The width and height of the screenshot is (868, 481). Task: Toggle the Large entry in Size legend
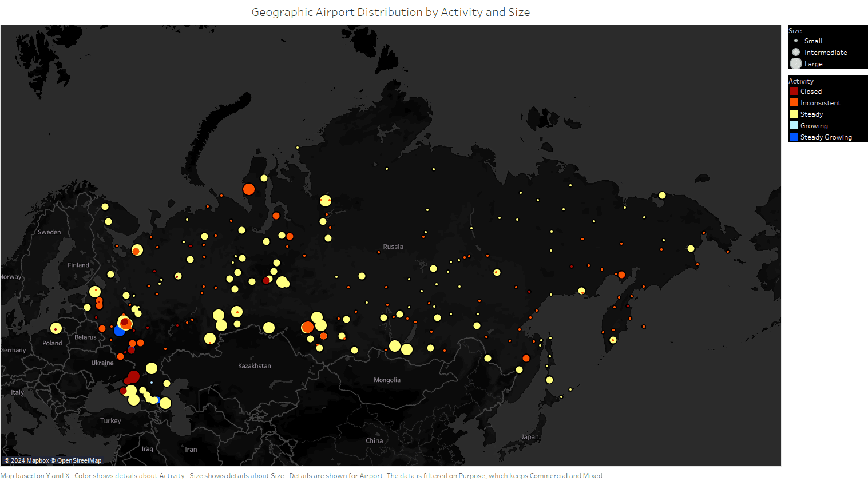[812, 63]
